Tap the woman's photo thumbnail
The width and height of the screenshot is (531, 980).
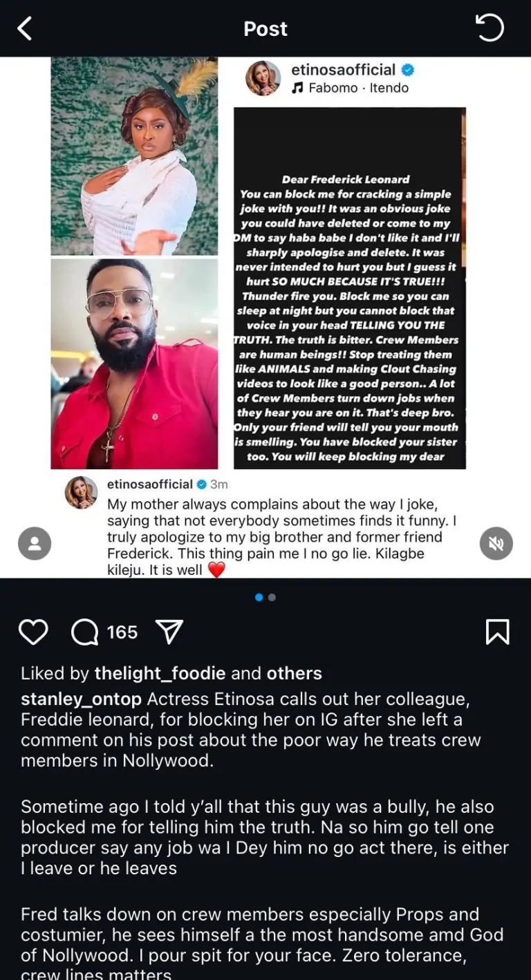coord(134,156)
